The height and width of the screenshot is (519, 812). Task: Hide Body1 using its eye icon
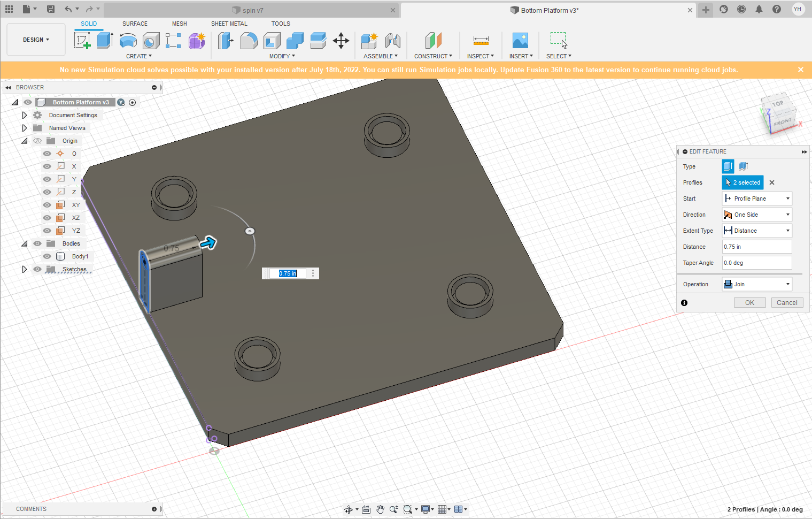[47, 256]
